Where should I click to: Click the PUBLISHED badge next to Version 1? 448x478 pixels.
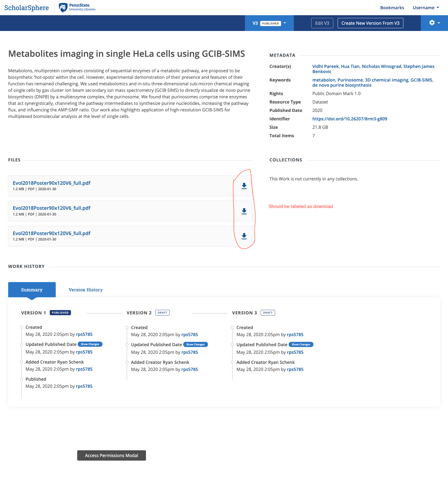(60, 313)
